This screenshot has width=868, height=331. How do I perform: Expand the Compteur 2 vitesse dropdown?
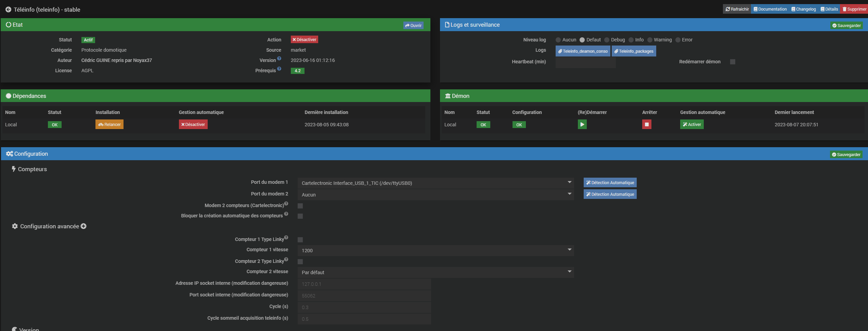coord(435,272)
